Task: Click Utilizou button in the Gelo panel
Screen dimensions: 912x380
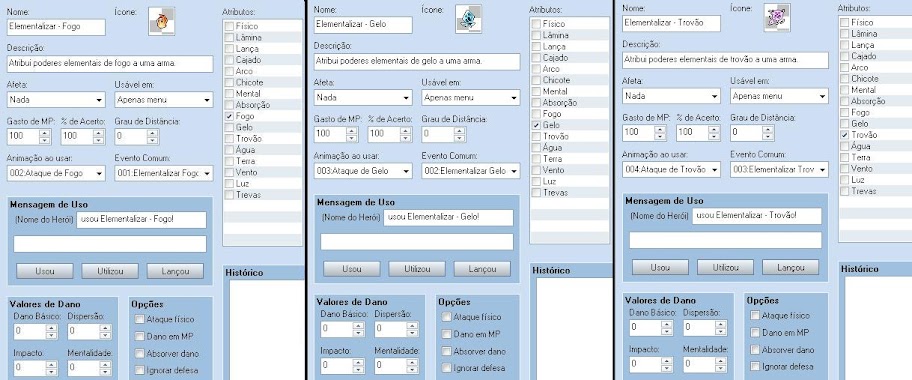Action: [417, 268]
